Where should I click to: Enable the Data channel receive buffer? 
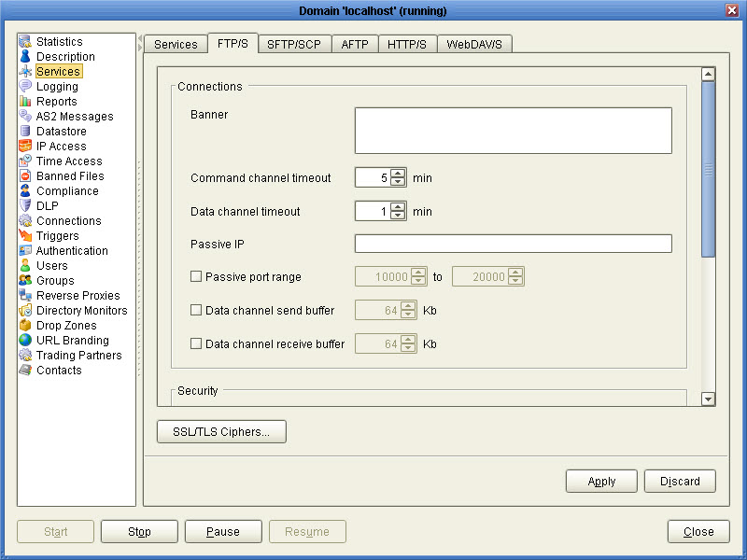[195, 343]
